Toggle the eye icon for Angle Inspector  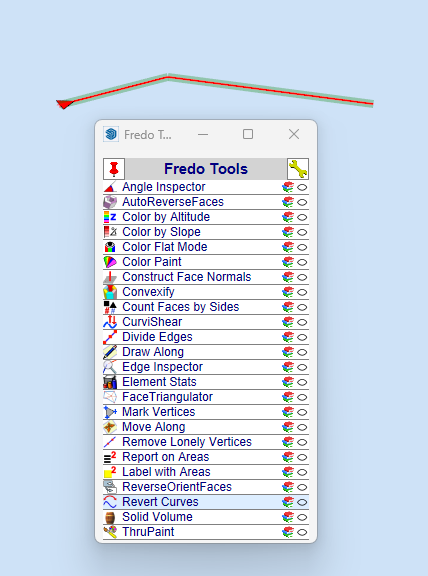tap(302, 187)
